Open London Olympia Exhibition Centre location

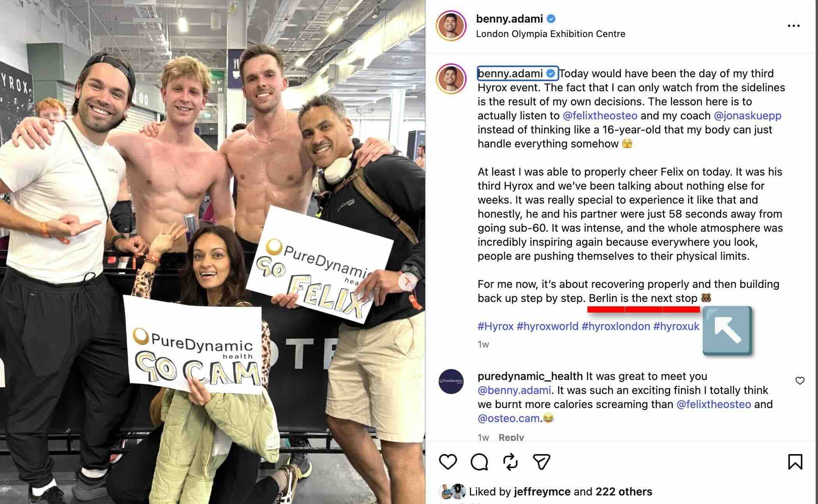(550, 34)
